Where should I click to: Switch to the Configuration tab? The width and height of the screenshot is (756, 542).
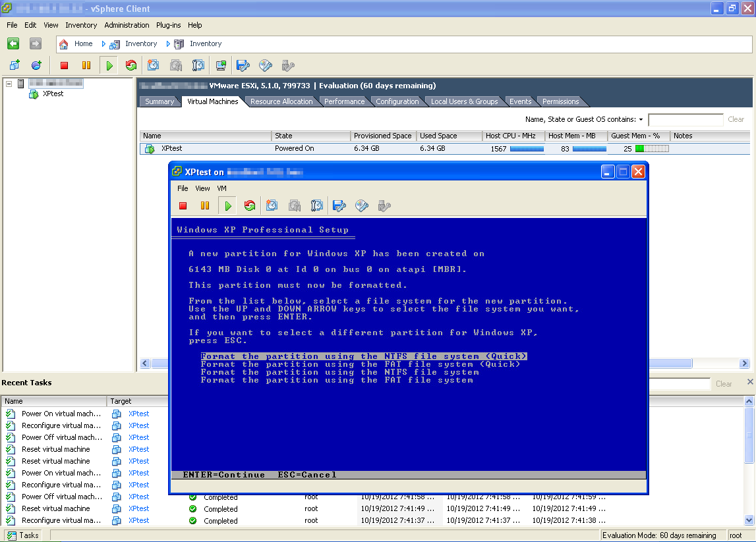397,101
